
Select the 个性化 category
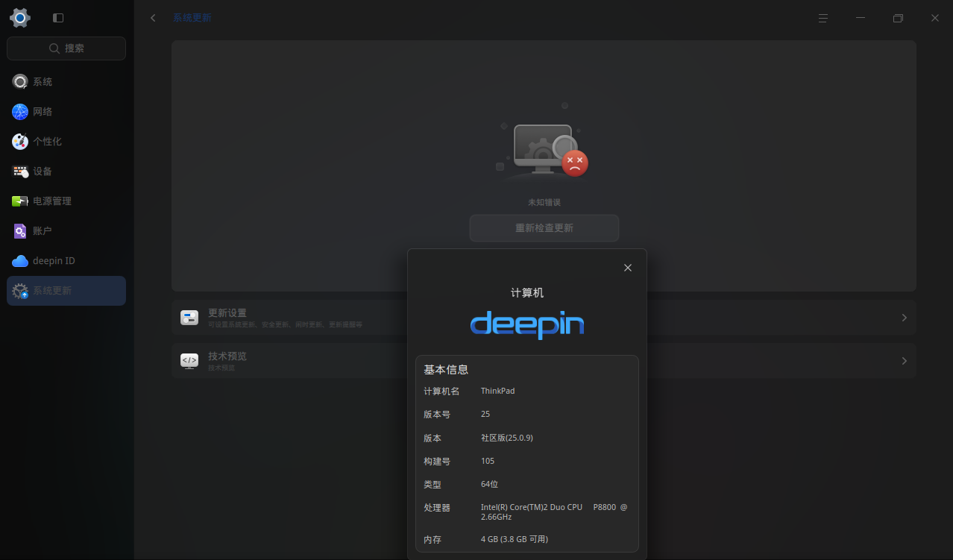[66, 142]
